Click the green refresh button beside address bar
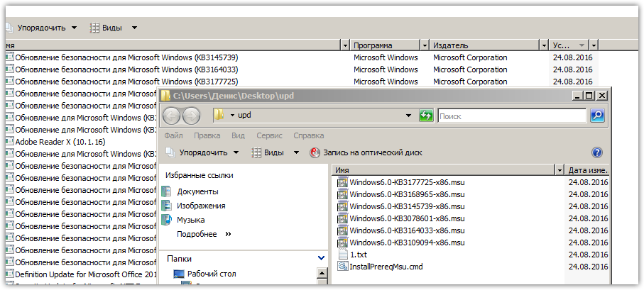The width and height of the screenshot is (644, 290). [x=426, y=116]
